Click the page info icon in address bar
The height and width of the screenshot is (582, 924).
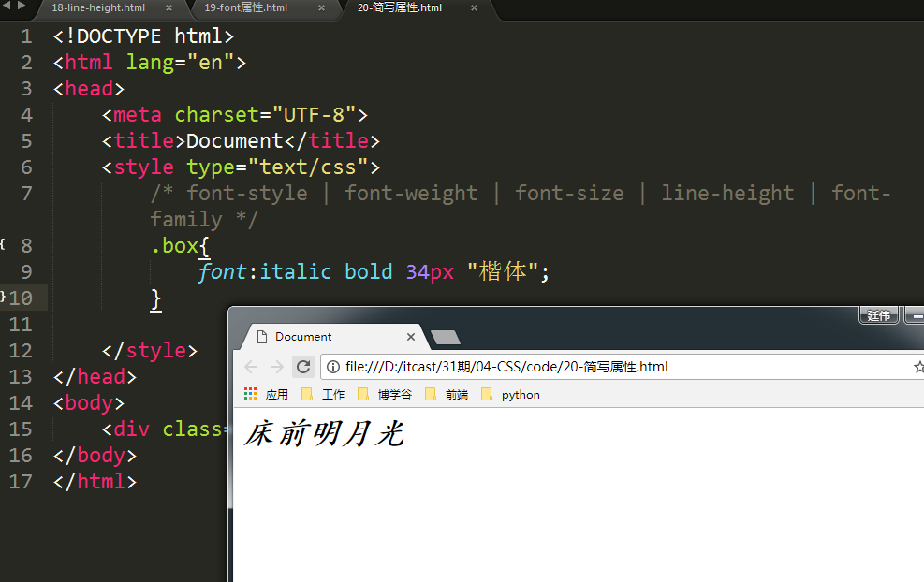click(333, 367)
